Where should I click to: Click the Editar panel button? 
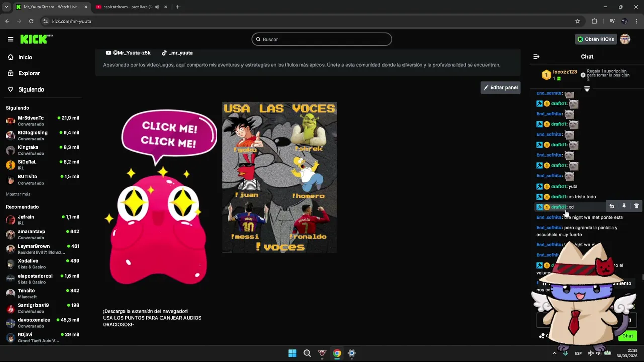tap(501, 87)
